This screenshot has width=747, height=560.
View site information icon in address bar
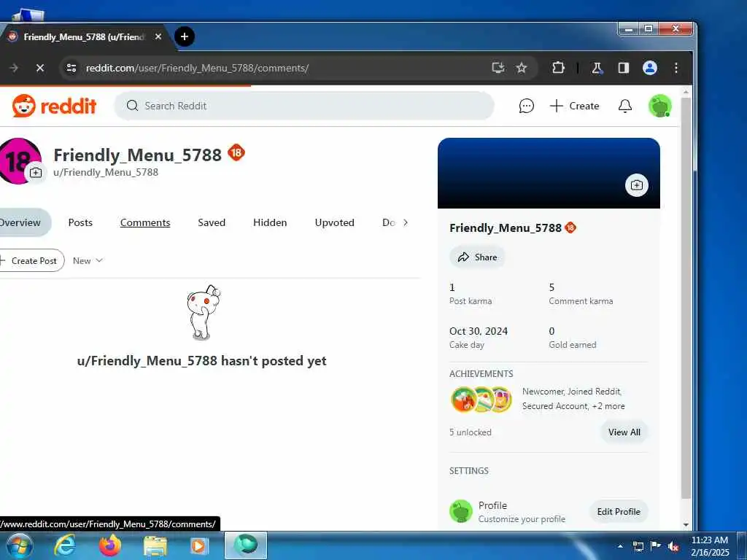coord(71,68)
